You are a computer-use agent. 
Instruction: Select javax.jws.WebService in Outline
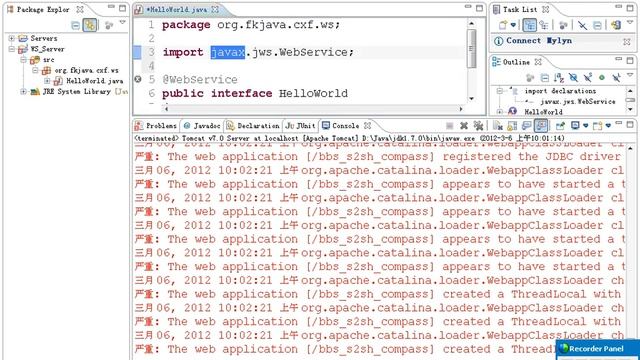coord(578,102)
